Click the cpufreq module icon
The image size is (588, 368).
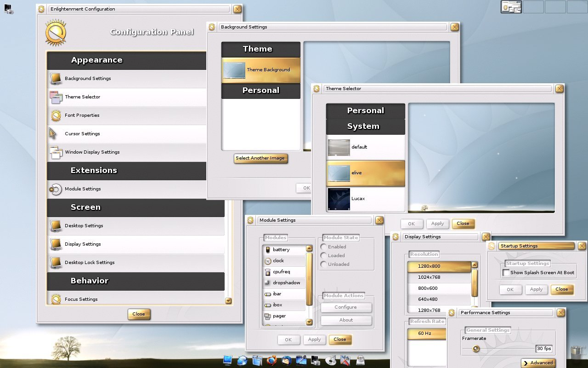click(268, 272)
